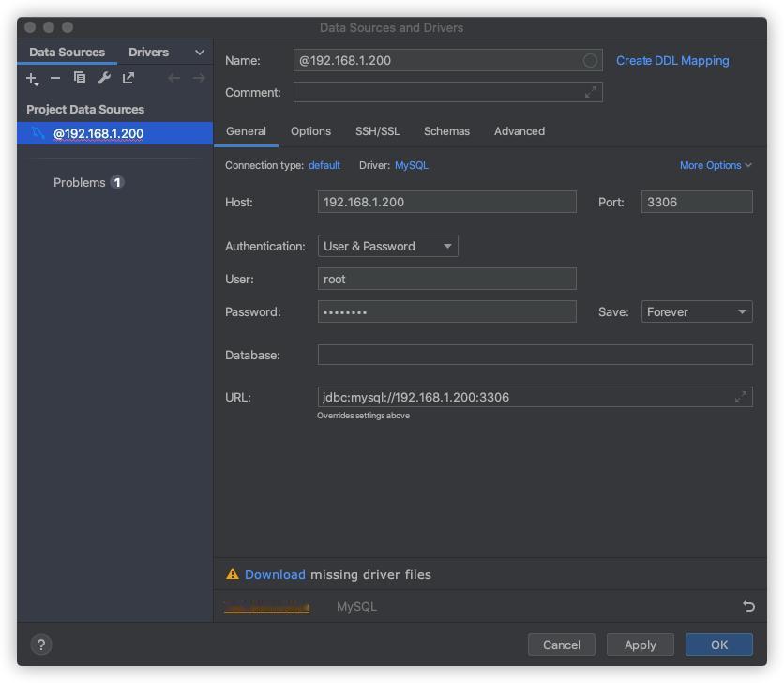Switch to Drivers tab
Image resolution: width=784 pixels, height=683 pixels.
pyautogui.click(x=148, y=52)
